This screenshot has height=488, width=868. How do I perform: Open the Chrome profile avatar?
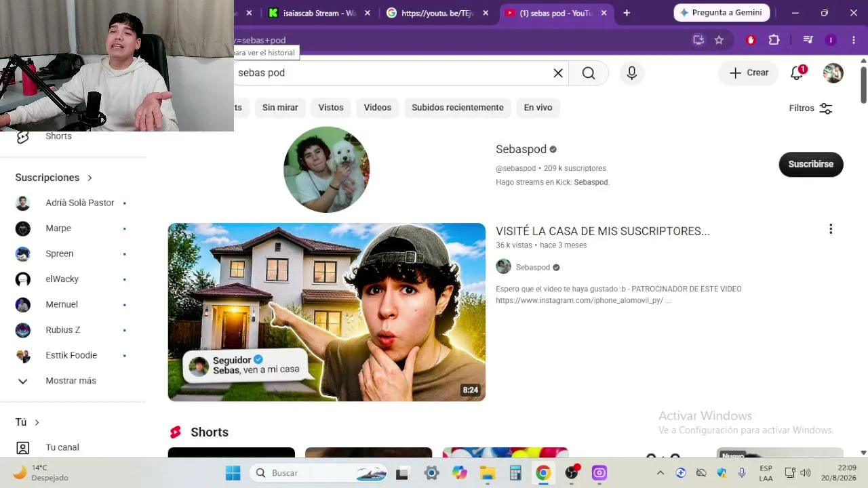[831, 40]
